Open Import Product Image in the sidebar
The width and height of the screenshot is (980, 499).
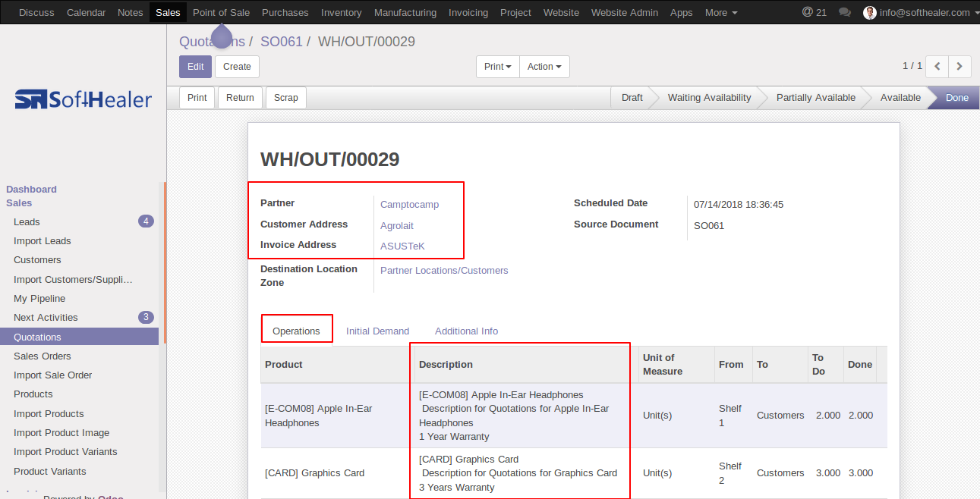80,433
